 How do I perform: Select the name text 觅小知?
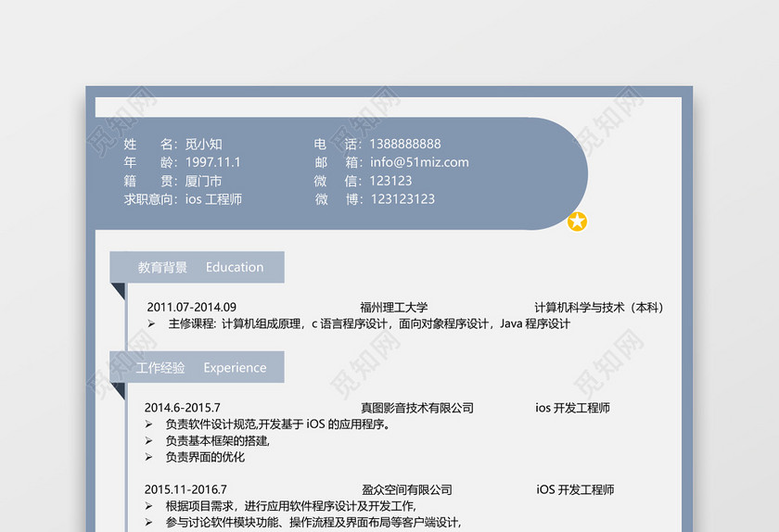point(204,144)
